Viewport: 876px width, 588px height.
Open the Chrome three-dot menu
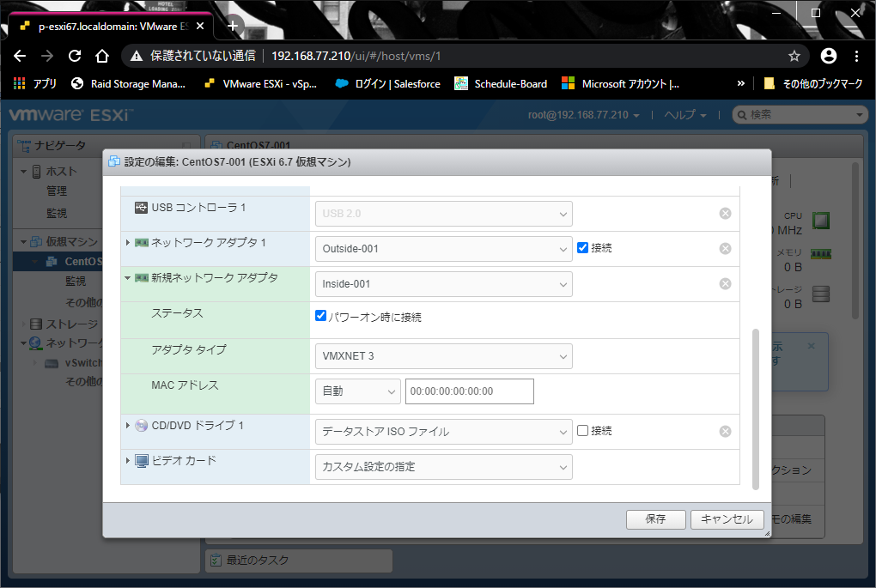click(856, 56)
